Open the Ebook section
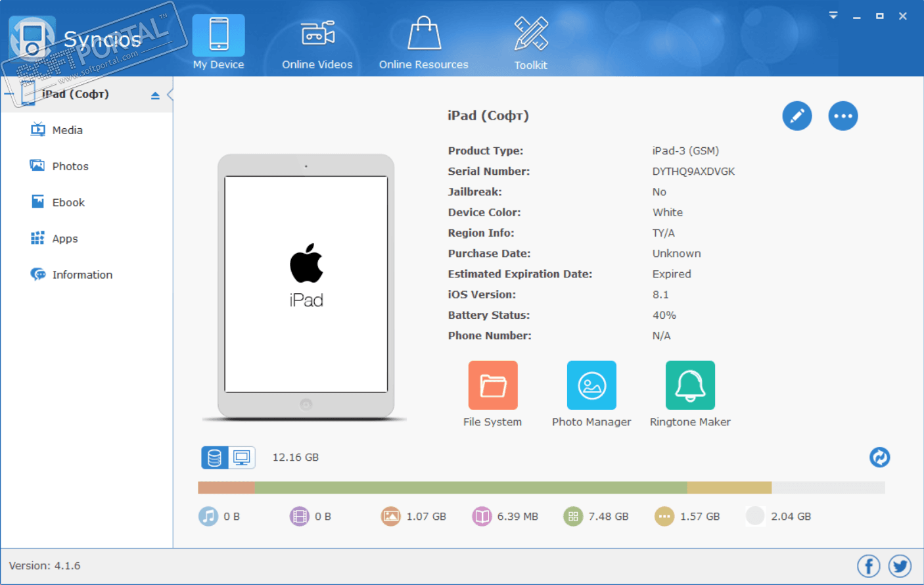The image size is (924, 585). 58,202
